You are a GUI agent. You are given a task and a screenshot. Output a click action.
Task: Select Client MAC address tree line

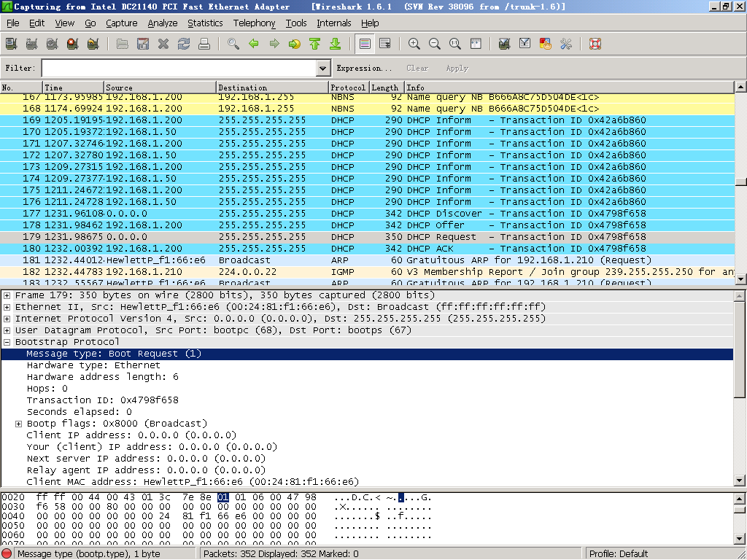pos(193,482)
